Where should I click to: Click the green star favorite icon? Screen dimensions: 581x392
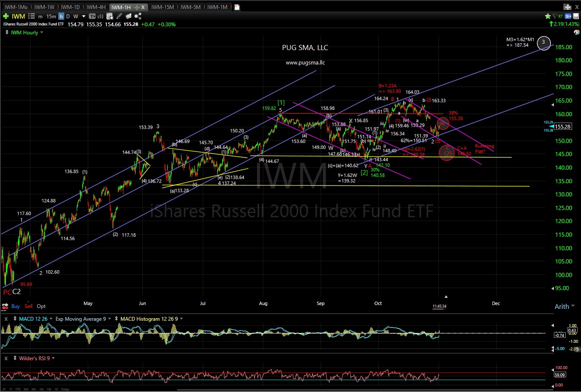click(x=548, y=16)
